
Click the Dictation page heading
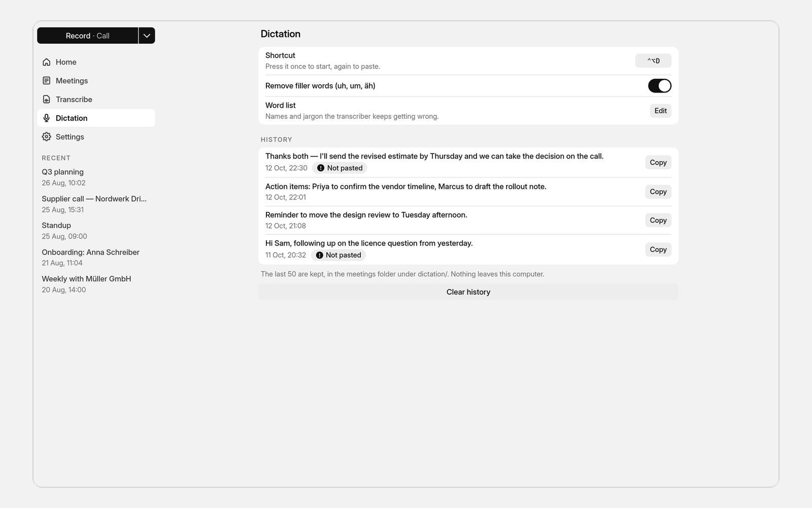coord(281,34)
